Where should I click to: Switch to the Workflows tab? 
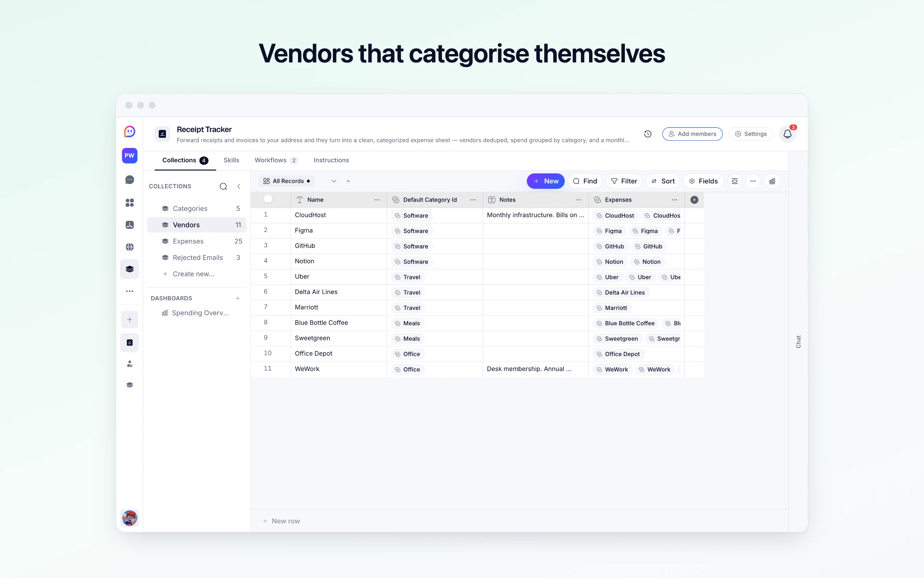pos(276,160)
